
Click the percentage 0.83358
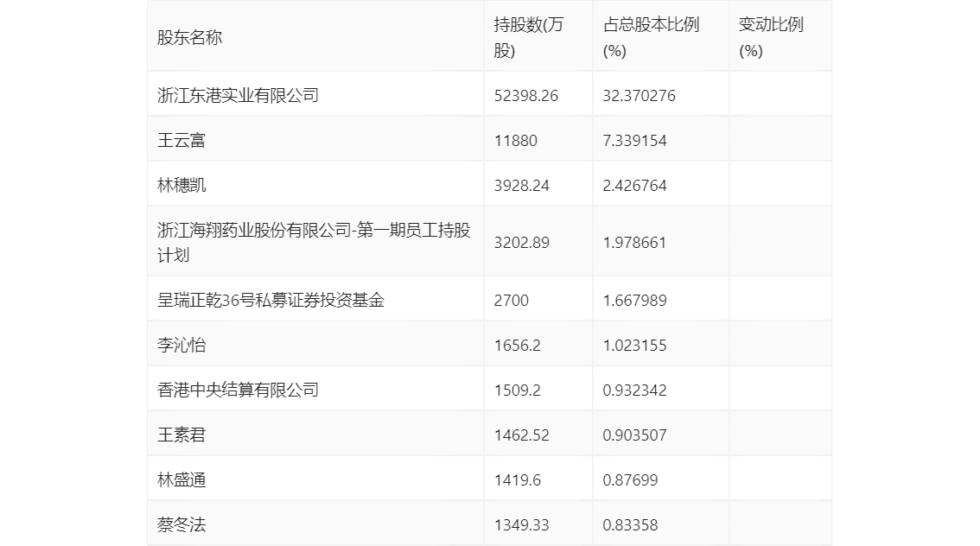click(630, 525)
